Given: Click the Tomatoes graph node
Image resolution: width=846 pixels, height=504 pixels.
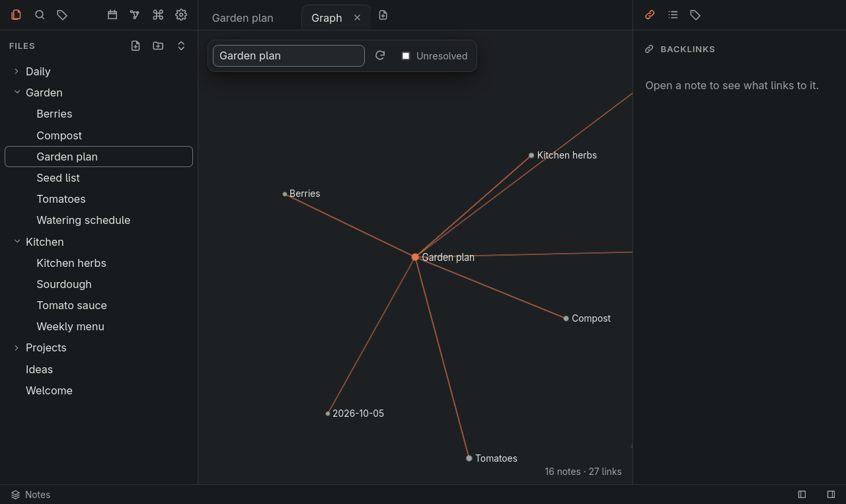Looking at the screenshot, I should (x=469, y=458).
